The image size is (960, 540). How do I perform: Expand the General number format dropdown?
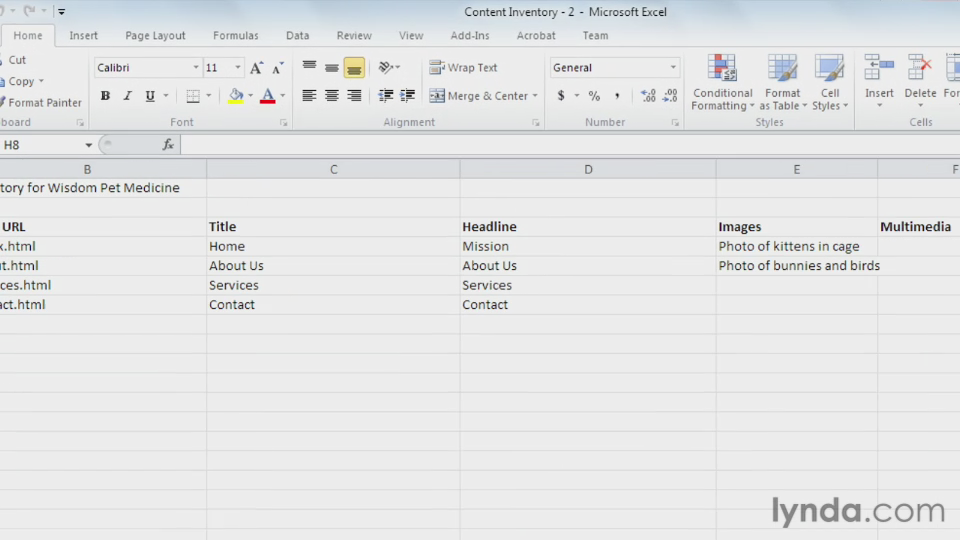(x=673, y=68)
